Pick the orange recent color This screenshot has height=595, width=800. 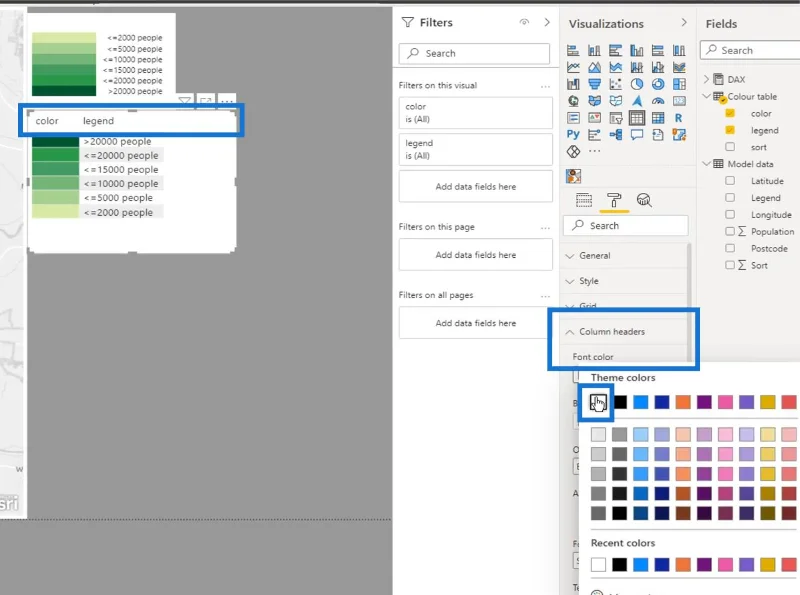(683, 564)
